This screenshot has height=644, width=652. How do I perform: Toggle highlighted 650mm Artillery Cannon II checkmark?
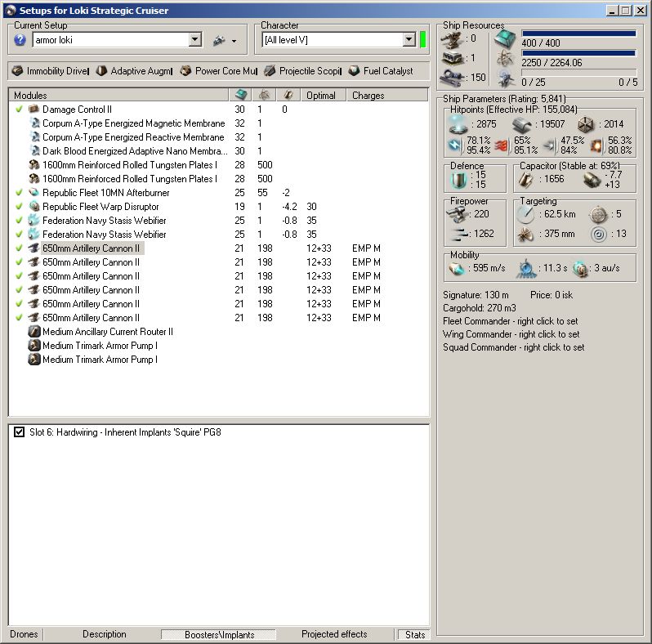coord(19,248)
